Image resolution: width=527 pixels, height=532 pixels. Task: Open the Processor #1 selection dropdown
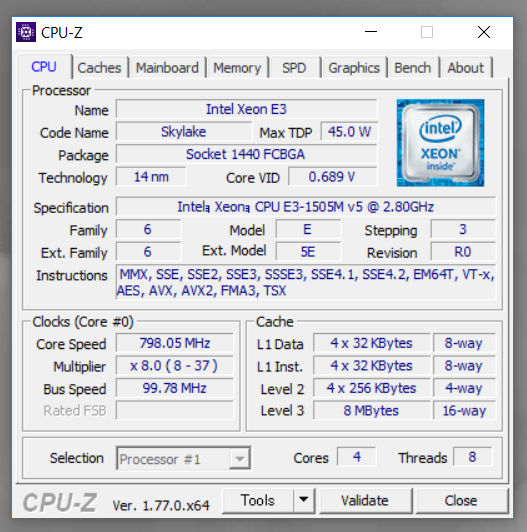pyautogui.click(x=184, y=458)
